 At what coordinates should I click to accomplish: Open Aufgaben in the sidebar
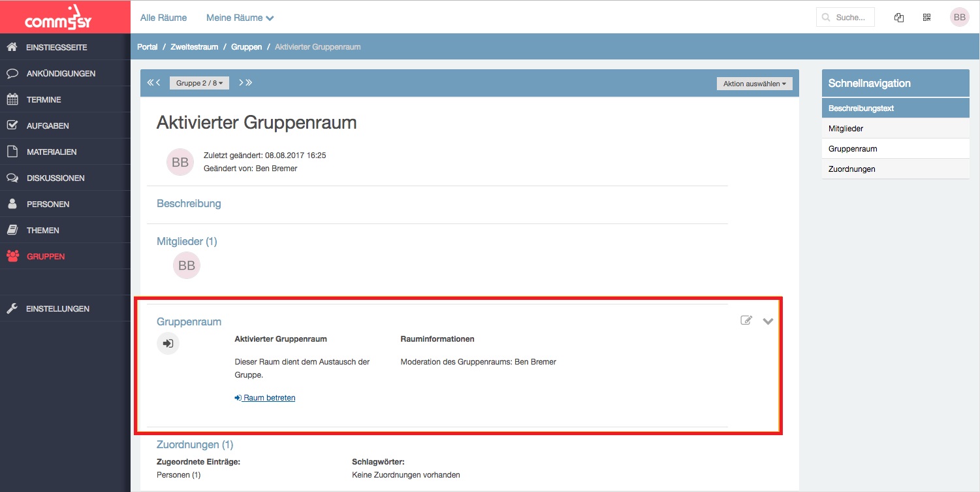click(x=65, y=125)
